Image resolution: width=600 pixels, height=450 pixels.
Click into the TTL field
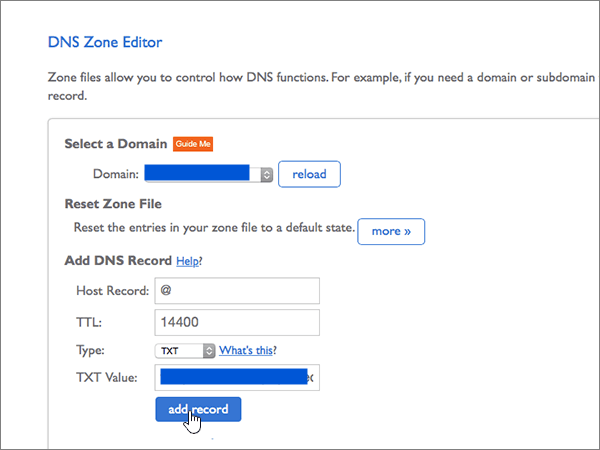click(237, 323)
